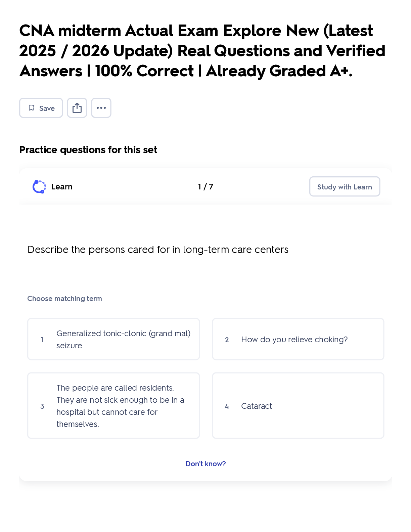Open the three-dots more options menu
Viewport: 411px width, 532px height.
[101, 108]
